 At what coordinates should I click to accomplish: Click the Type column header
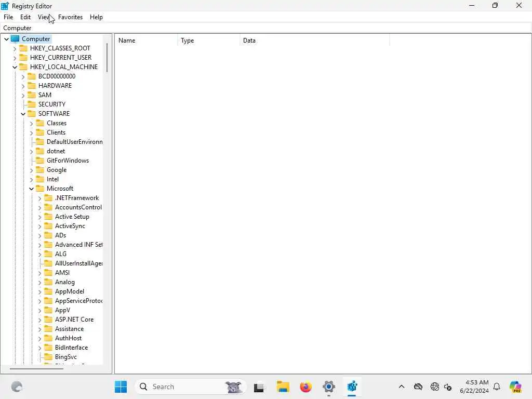pos(209,41)
